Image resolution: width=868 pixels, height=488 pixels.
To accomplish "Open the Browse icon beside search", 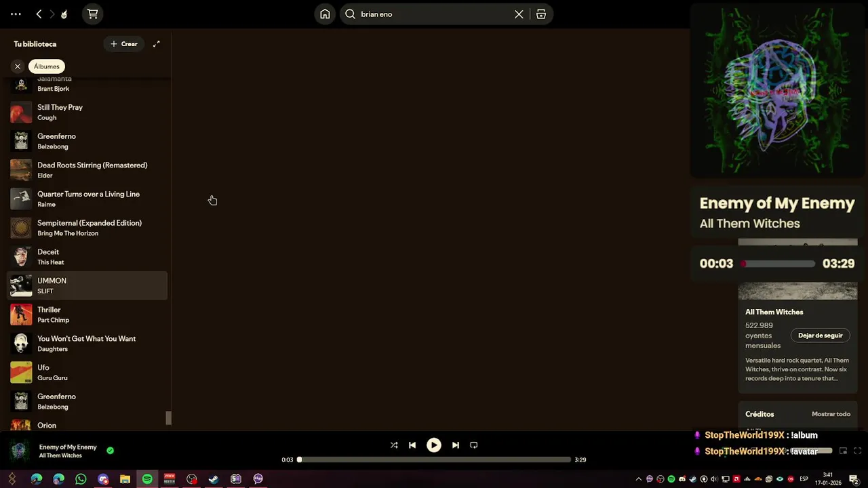I will 541,14.
